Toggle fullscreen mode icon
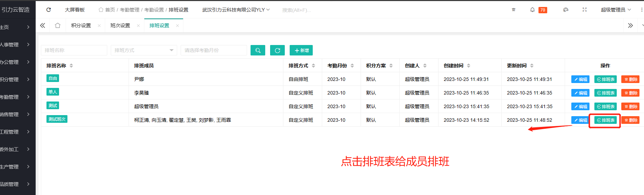The width and height of the screenshot is (644, 195). tap(584, 10)
